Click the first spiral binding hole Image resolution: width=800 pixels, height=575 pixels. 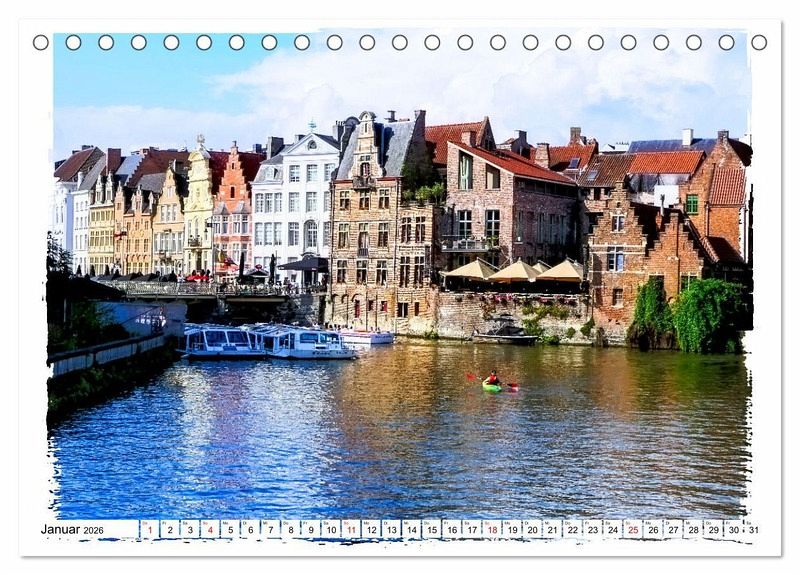pyautogui.click(x=41, y=42)
